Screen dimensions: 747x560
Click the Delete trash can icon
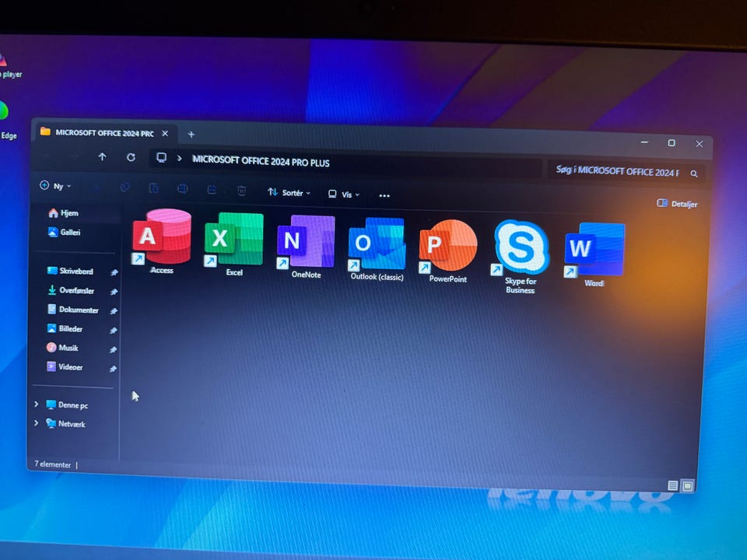point(241,191)
